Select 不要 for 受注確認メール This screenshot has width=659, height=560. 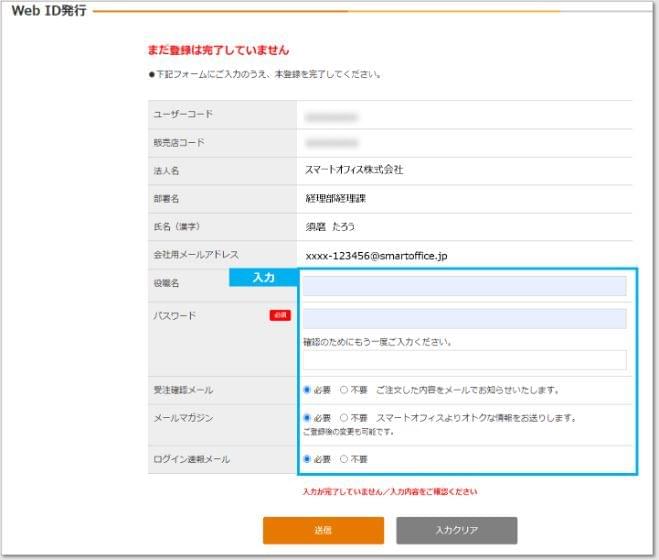click(344, 390)
